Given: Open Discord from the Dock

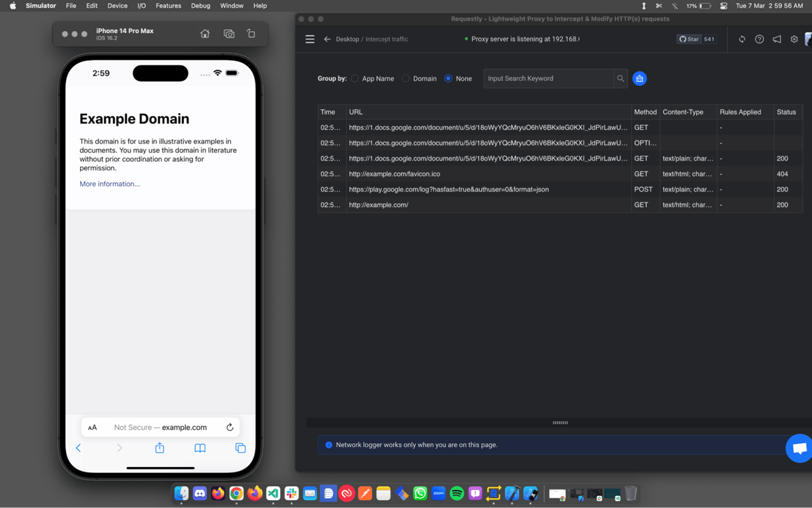Looking at the screenshot, I should pos(200,493).
